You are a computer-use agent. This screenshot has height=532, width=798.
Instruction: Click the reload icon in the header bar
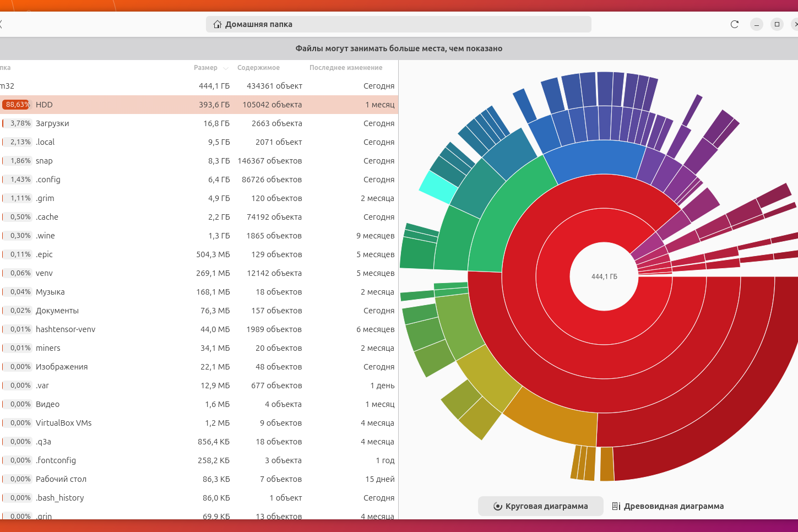click(x=734, y=24)
